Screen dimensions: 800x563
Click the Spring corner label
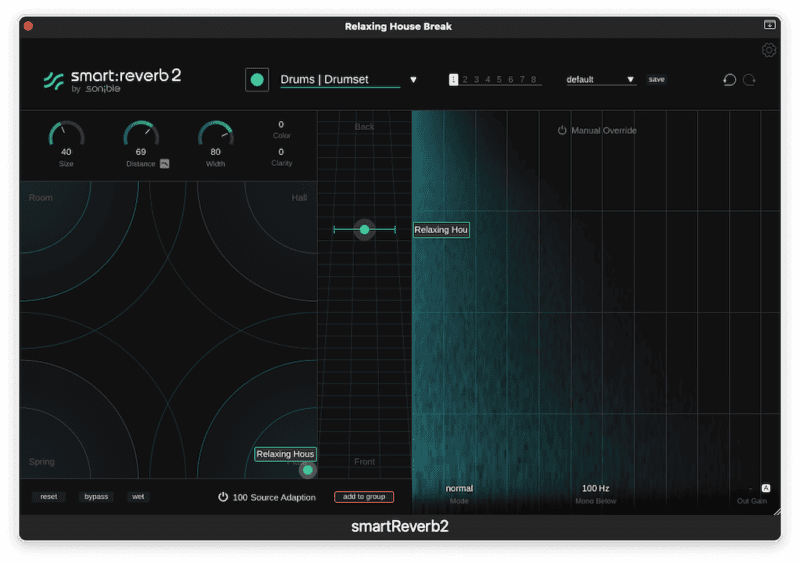click(x=42, y=461)
